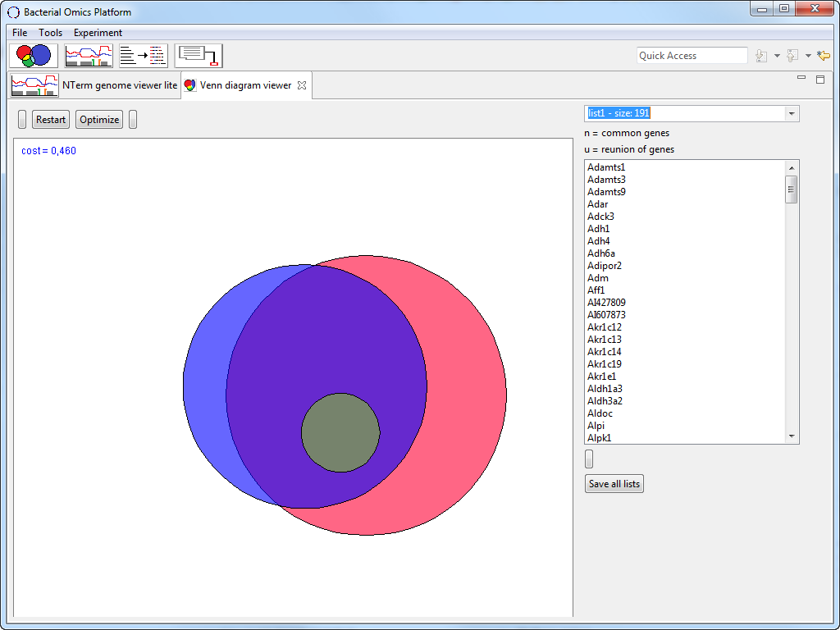
Task: Click the next annotation icon
Action: click(x=761, y=56)
